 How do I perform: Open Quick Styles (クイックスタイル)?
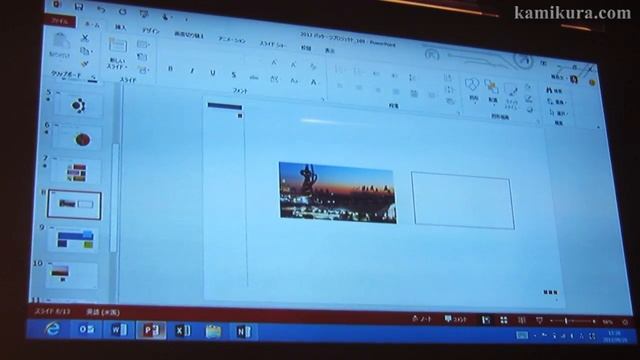pyautogui.click(x=511, y=96)
